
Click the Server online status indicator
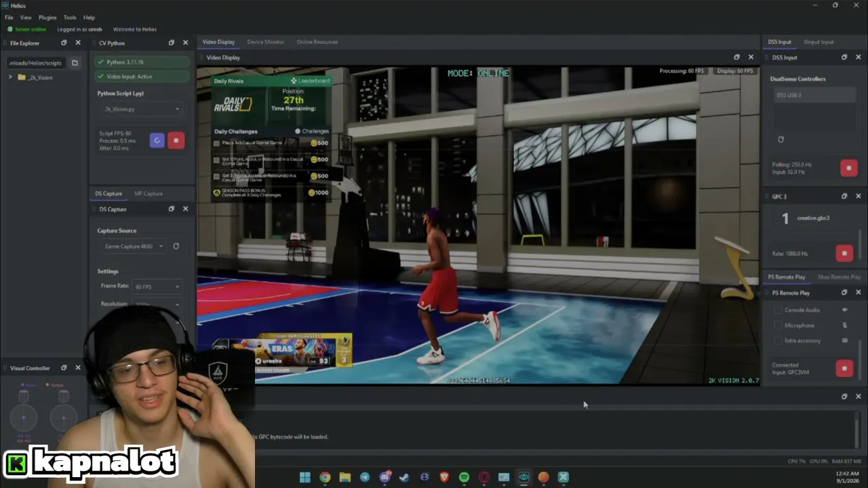click(27, 30)
